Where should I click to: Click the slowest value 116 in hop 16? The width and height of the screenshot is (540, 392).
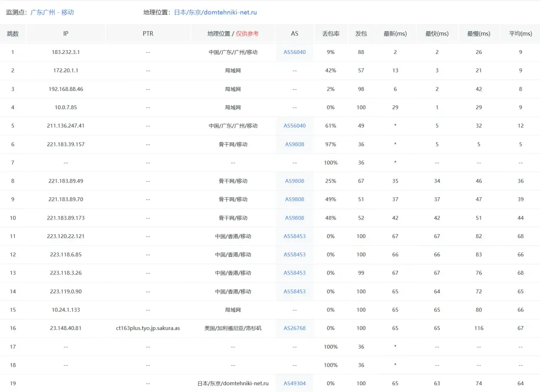(x=479, y=328)
